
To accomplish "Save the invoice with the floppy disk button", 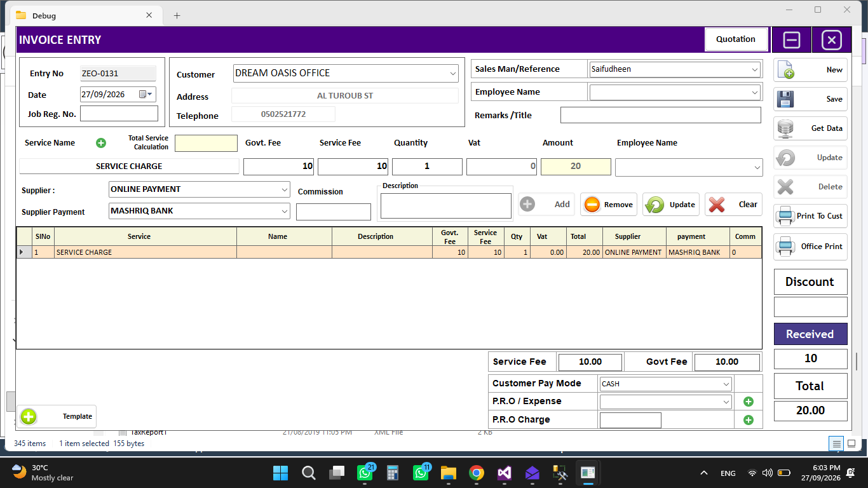I will [x=810, y=99].
